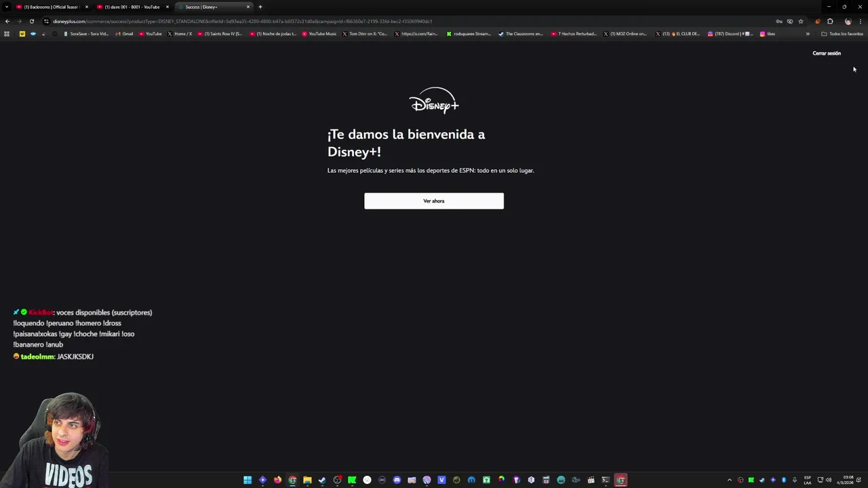Close the Success Disney+ tab
Viewport: 868px width, 488px height.
click(x=248, y=7)
